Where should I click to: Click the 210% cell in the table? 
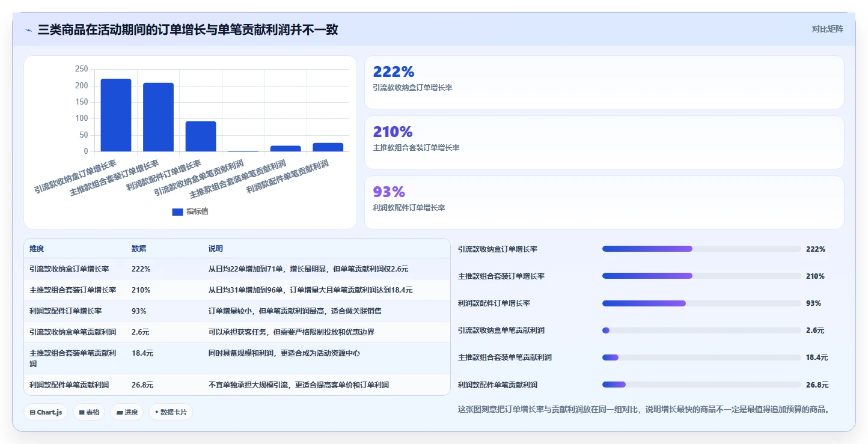[x=141, y=290]
